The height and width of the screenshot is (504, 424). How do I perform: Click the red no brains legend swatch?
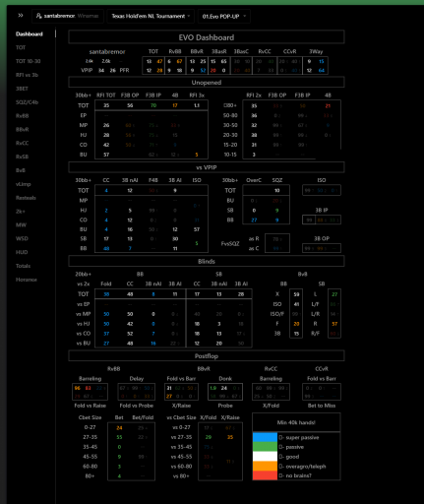click(x=265, y=475)
